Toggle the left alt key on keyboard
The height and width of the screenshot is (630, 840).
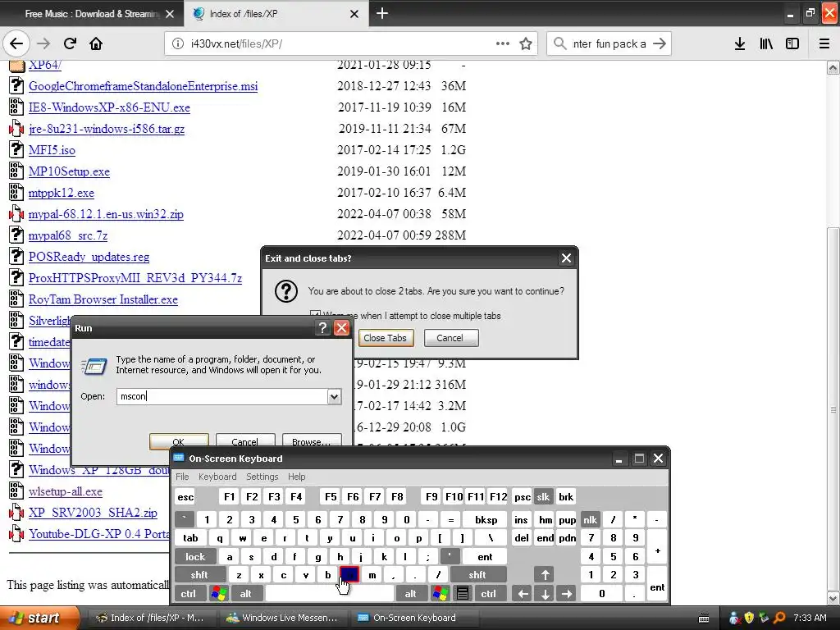tap(245, 594)
